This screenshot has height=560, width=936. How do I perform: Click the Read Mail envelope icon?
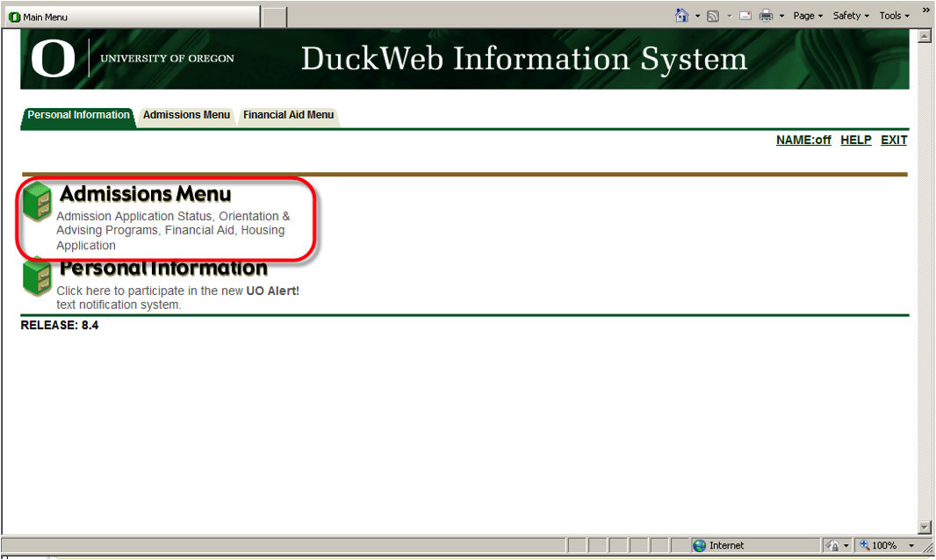point(745,16)
